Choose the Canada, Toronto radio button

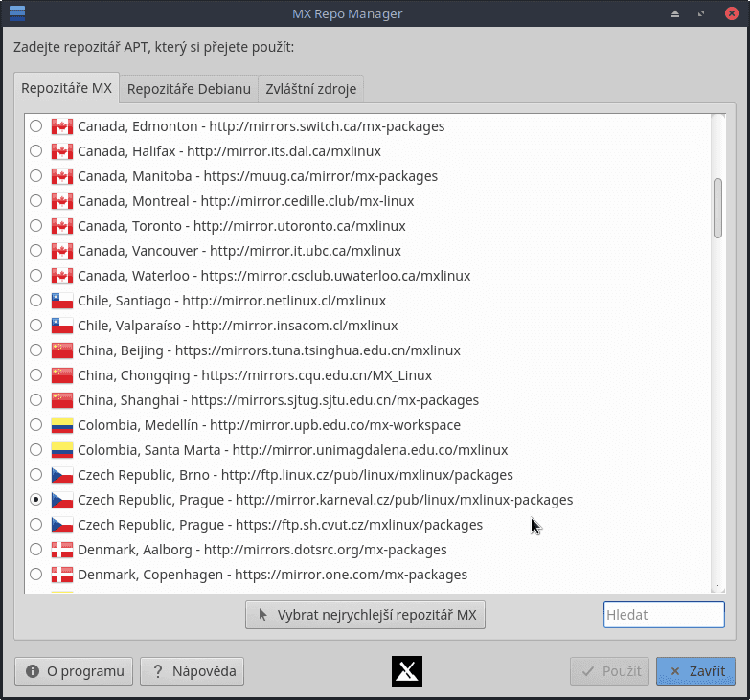click(x=35, y=226)
